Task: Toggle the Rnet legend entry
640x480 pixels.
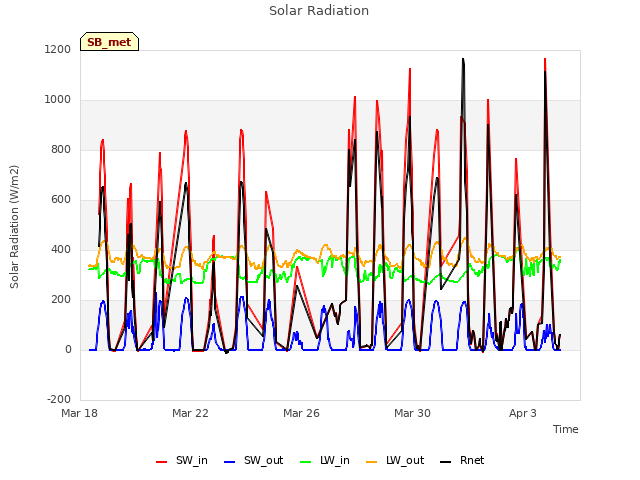Action: point(462,460)
